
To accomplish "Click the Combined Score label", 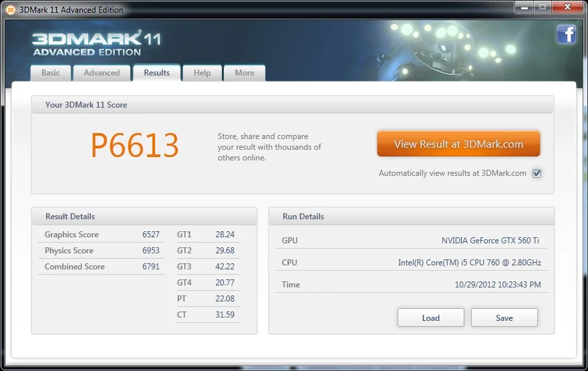I will [75, 267].
